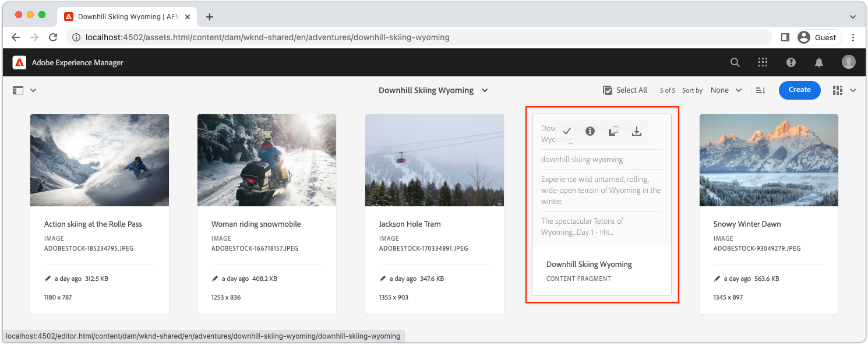Image resolution: width=868 pixels, height=345 pixels.
Task: Expand the rail view chevron
Action: tap(33, 90)
